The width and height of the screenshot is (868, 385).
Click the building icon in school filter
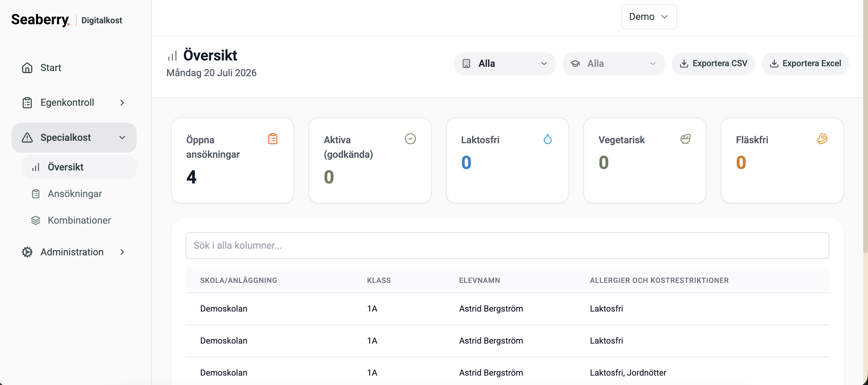pos(466,63)
